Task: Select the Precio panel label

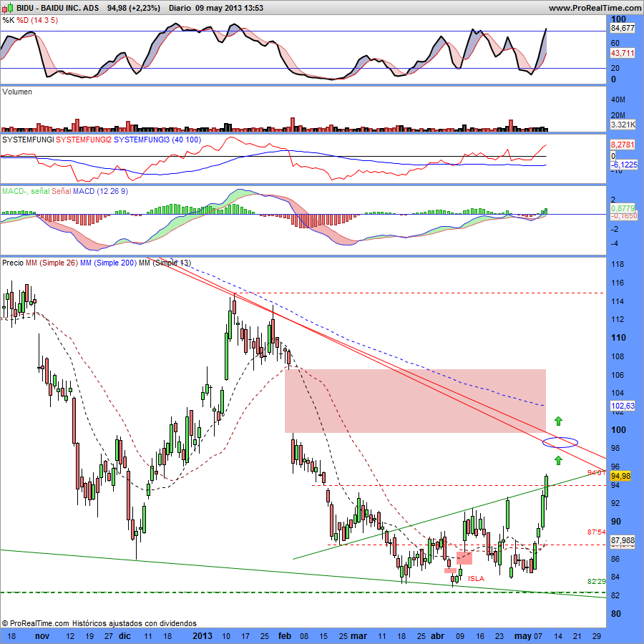Action: click(x=13, y=263)
